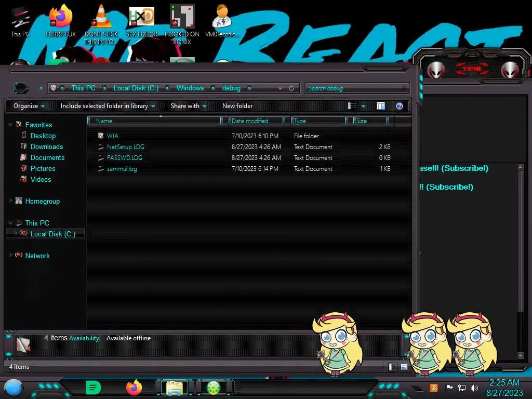Open Videos in the navigation pane
The height and width of the screenshot is (399, 532).
point(41,179)
